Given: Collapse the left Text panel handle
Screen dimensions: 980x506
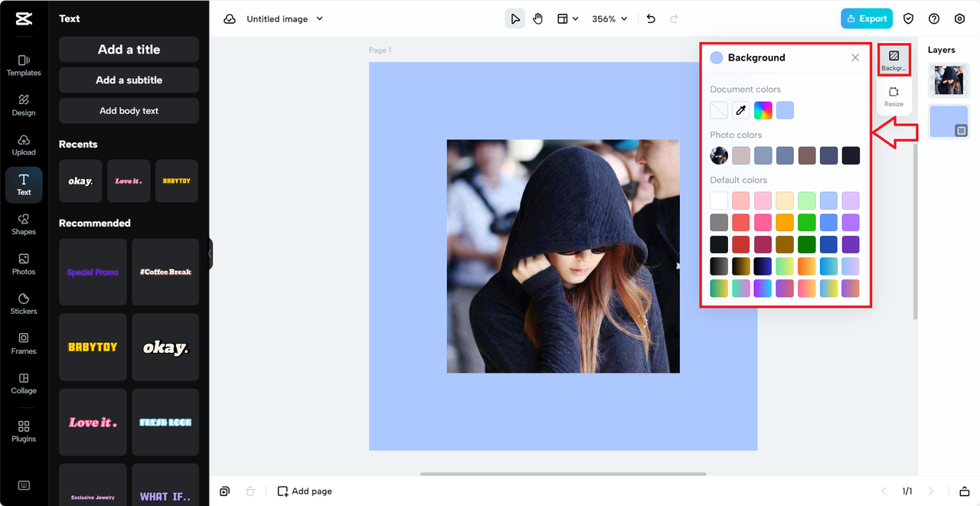Looking at the screenshot, I should tap(210, 253).
